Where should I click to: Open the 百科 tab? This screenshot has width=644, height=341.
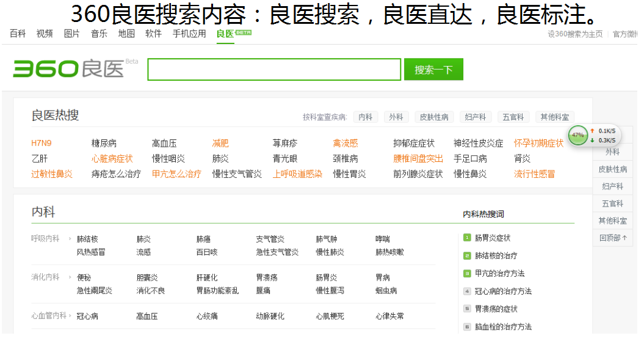point(18,34)
